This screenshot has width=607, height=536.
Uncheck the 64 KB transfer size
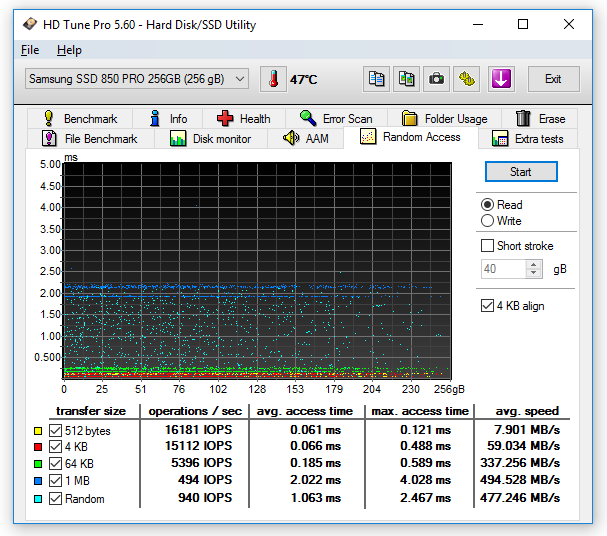[x=55, y=464]
